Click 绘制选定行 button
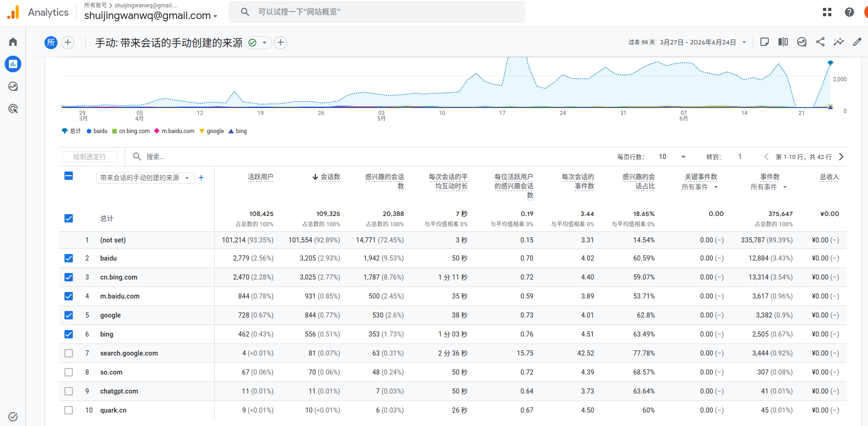The width and height of the screenshot is (868, 426). pyautogui.click(x=89, y=157)
